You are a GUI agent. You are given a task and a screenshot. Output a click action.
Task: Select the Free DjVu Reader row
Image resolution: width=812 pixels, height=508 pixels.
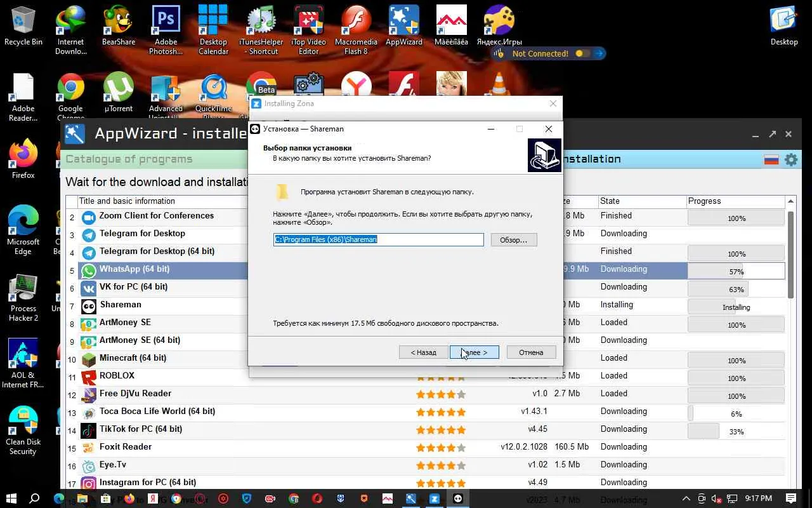(x=425, y=395)
